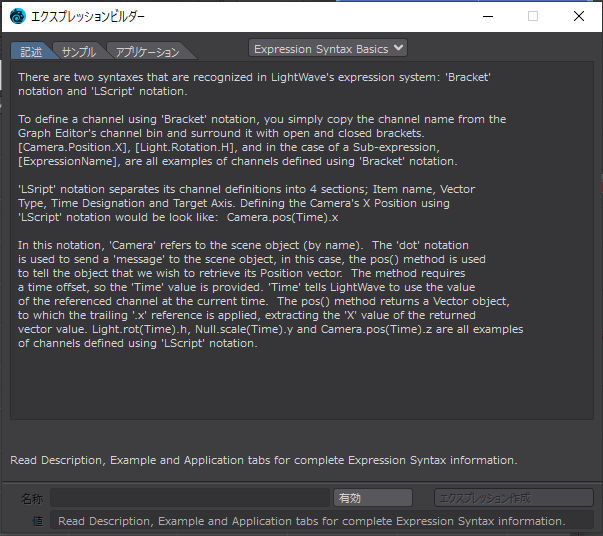Screen dimensions: 603x536
Task: Click the window title エクスプレッションビルダー
Action: pos(88,17)
